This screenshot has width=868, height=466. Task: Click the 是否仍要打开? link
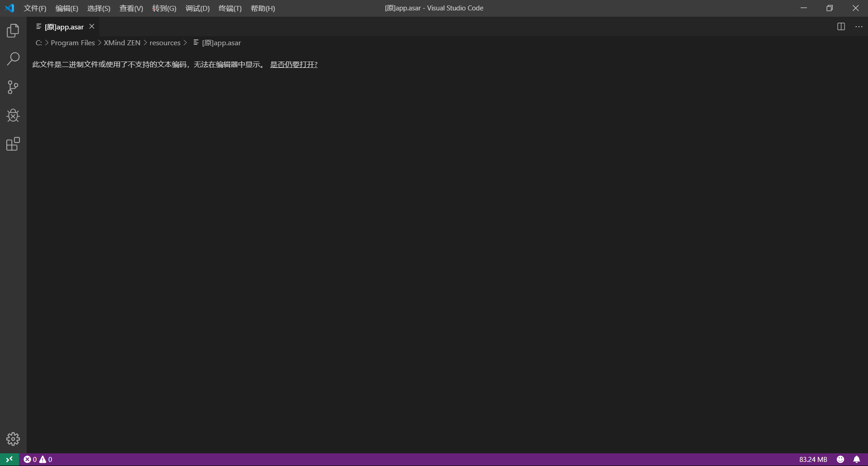294,64
